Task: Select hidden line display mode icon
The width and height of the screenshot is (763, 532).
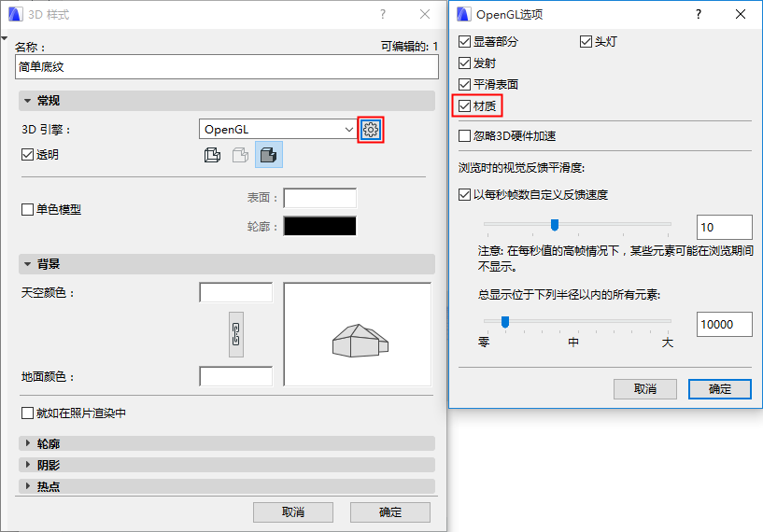Action: tap(240, 155)
